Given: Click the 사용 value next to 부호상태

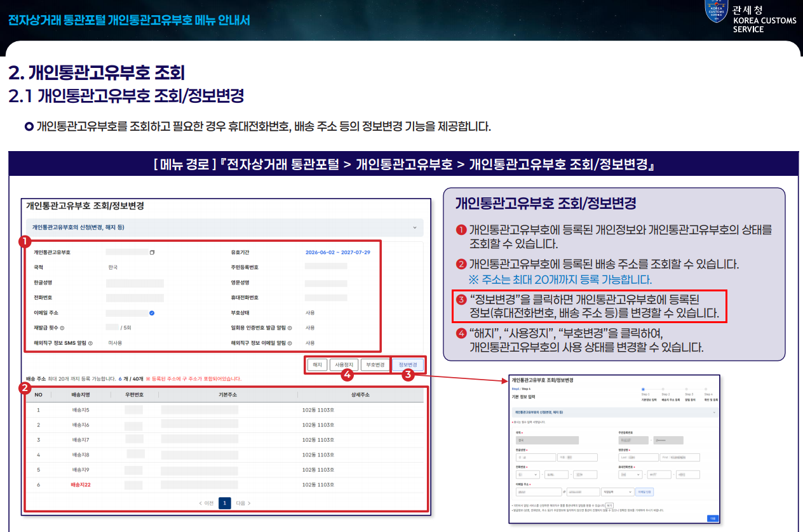Looking at the screenshot, I should coord(310,313).
